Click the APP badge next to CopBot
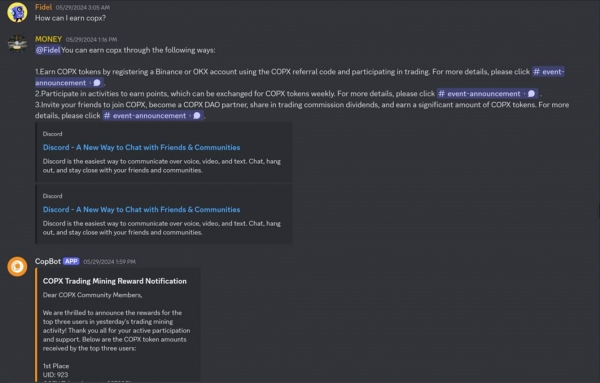The height and width of the screenshot is (383, 600). pyautogui.click(x=71, y=261)
